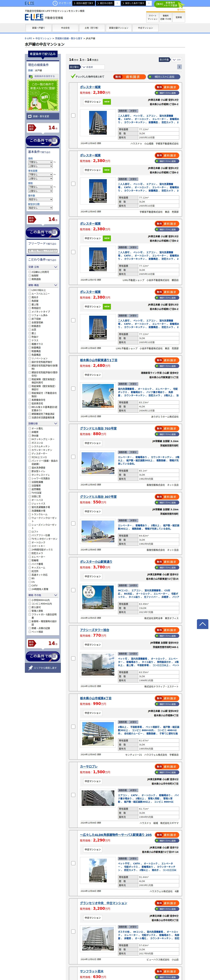
Task: Select the 新築分譲マンション navigation tab
Action: point(119,28)
